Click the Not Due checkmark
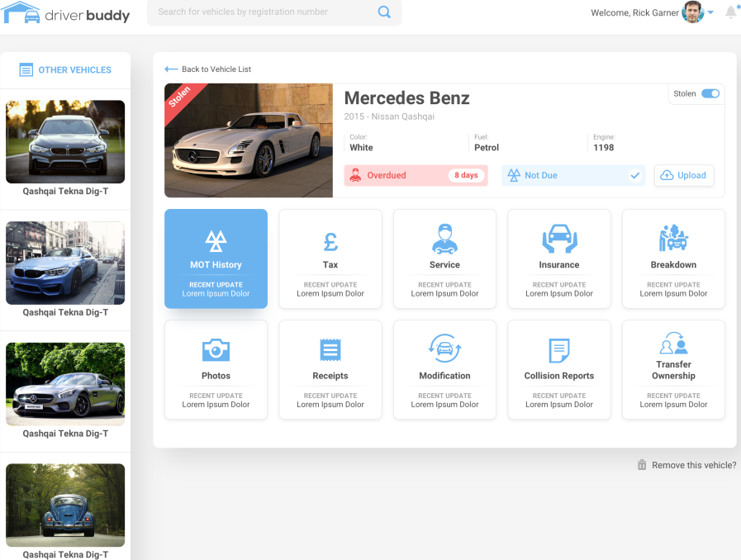 [635, 175]
